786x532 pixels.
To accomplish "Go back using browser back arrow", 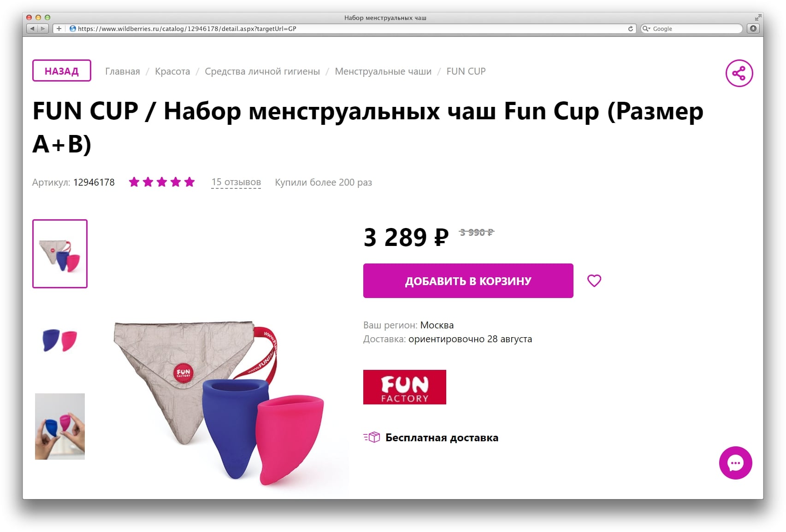I will [32, 29].
